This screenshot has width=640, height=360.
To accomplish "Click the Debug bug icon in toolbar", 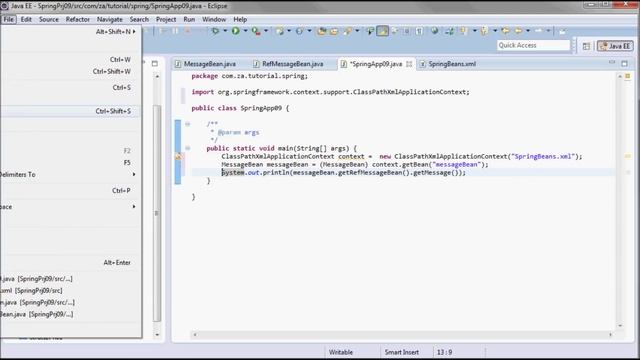I will pyautogui.click(x=215, y=31).
